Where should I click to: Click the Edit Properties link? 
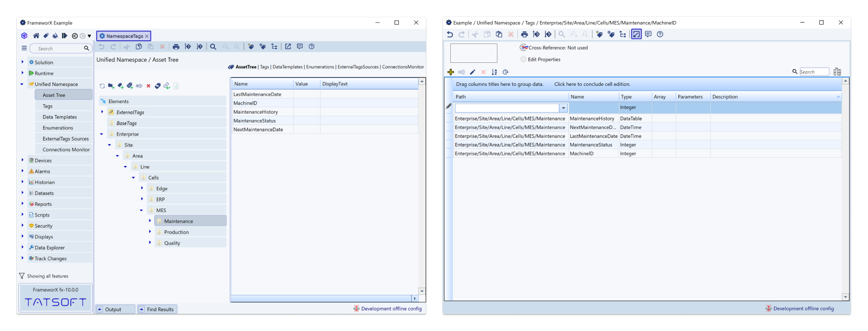(544, 60)
